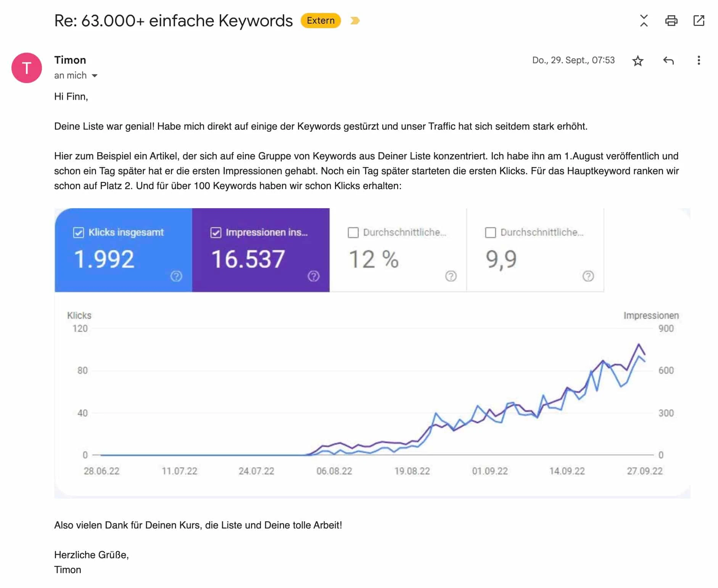Click the greeting 'Hi Finn,'

71,96
